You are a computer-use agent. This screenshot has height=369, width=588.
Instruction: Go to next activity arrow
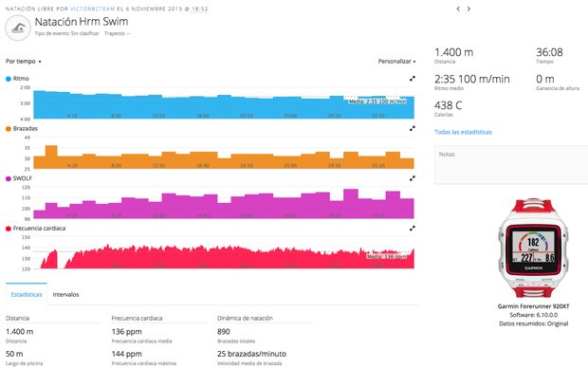click(x=469, y=9)
